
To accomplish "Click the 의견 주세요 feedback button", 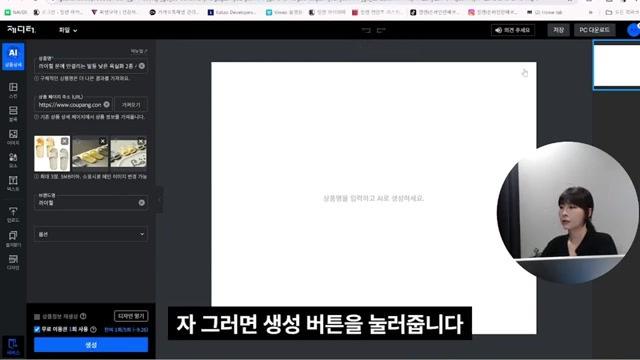I will 513,30.
